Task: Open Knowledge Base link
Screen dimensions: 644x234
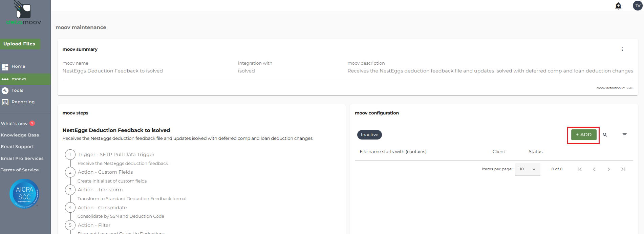Action: click(20, 135)
